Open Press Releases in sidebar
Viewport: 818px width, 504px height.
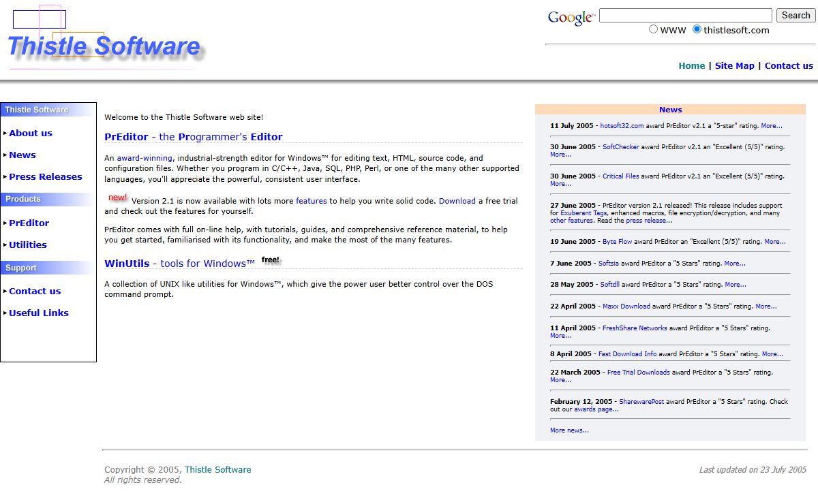tap(46, 177)
